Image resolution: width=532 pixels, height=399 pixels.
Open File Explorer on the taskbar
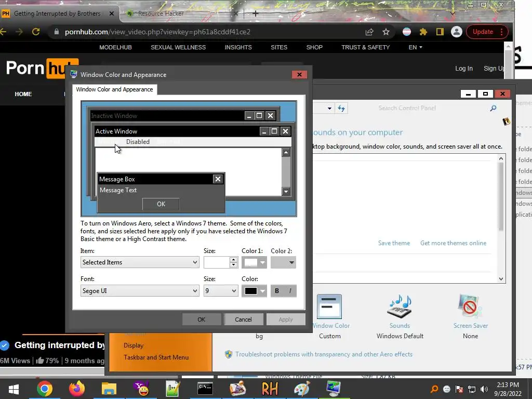(109, 389)
